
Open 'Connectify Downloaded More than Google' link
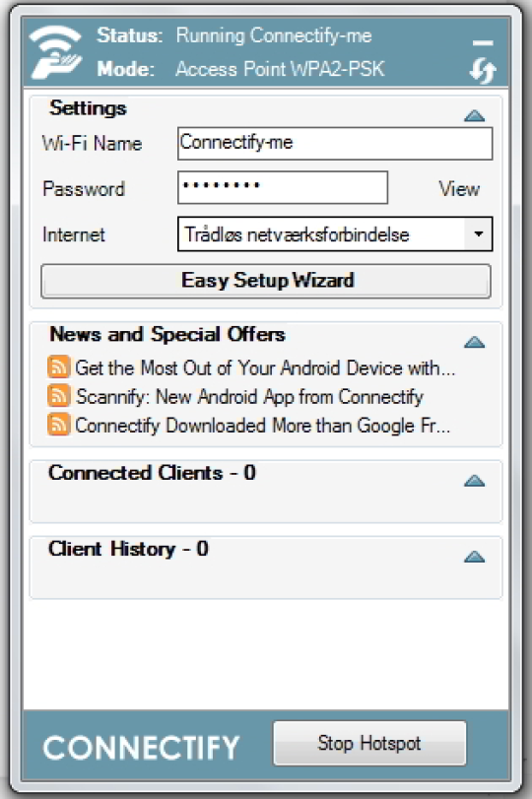tap(262, 426)
